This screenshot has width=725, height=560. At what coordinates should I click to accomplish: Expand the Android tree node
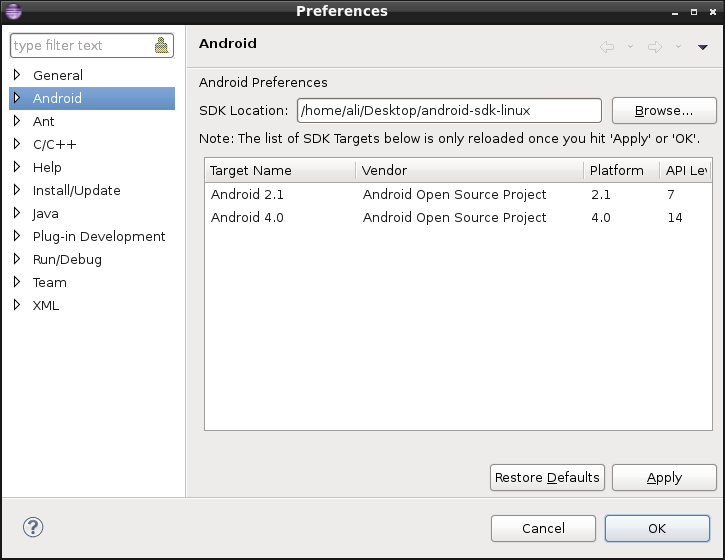pyautogui.click(x=17, y=98)
